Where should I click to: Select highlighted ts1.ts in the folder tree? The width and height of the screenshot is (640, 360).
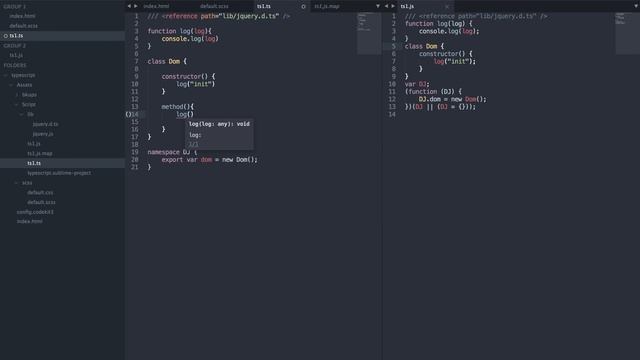click(62, 163)
